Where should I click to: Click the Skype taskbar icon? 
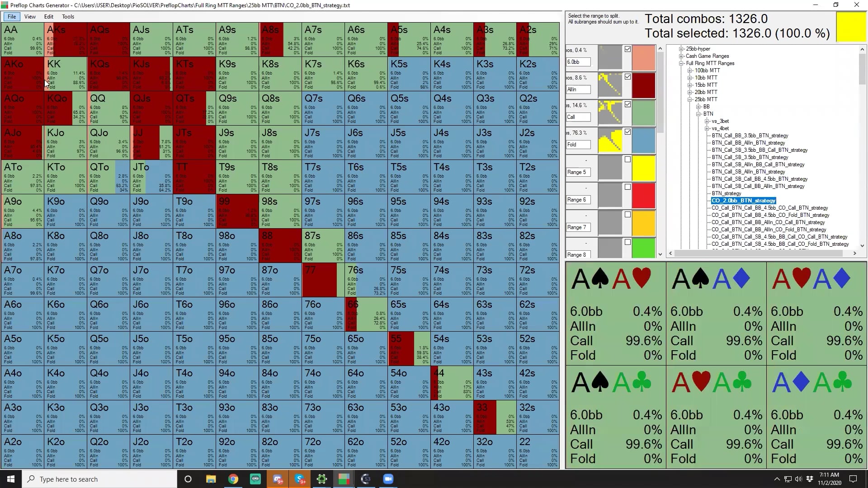[299, 479]
